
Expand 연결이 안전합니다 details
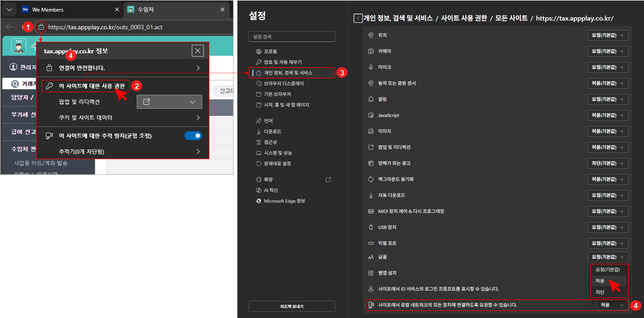point(198,68)
